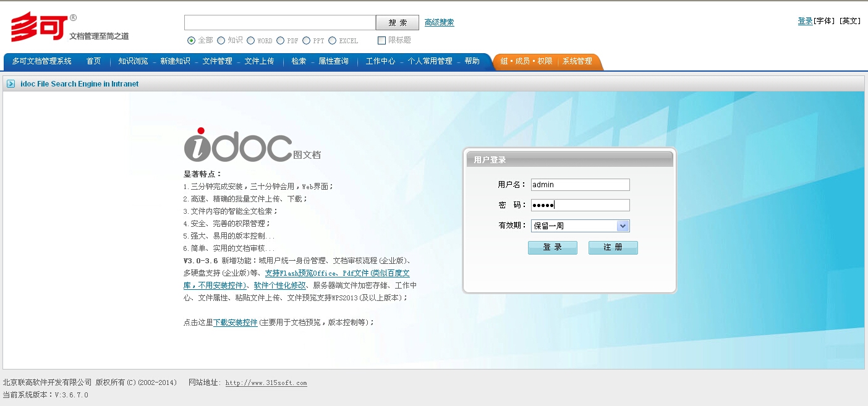Click the 当前系统版本 V:3.6.7.0 text

(x=46, y=395)
